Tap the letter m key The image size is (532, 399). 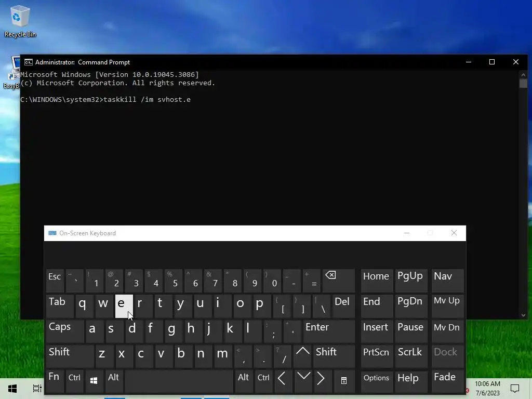point(223,356)
